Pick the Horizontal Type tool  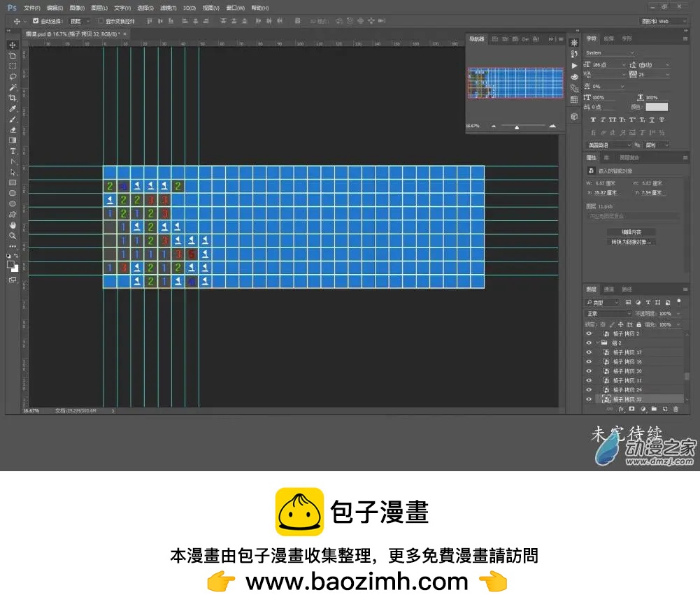(13, 151)
